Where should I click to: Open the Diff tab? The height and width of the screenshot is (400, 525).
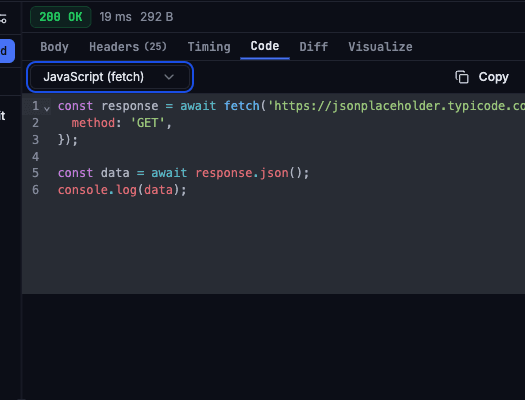[x=314, y=47]
